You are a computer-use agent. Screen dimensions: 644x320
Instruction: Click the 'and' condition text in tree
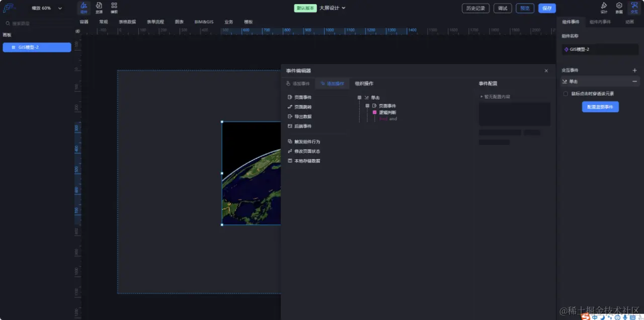[x=393, y=119]
